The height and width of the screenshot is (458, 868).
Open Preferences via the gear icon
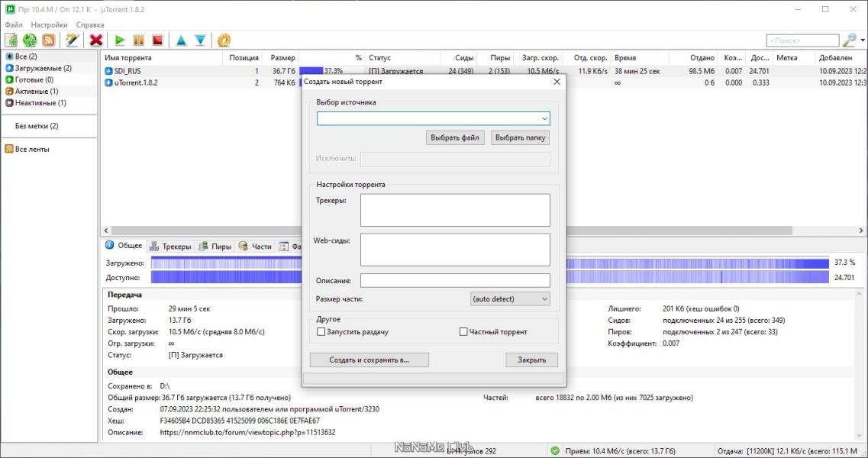[x=224, y=40]
